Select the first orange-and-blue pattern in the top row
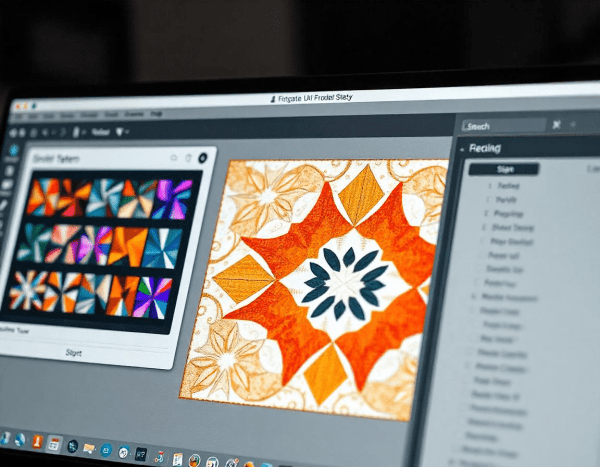 [x=43, y=197]
